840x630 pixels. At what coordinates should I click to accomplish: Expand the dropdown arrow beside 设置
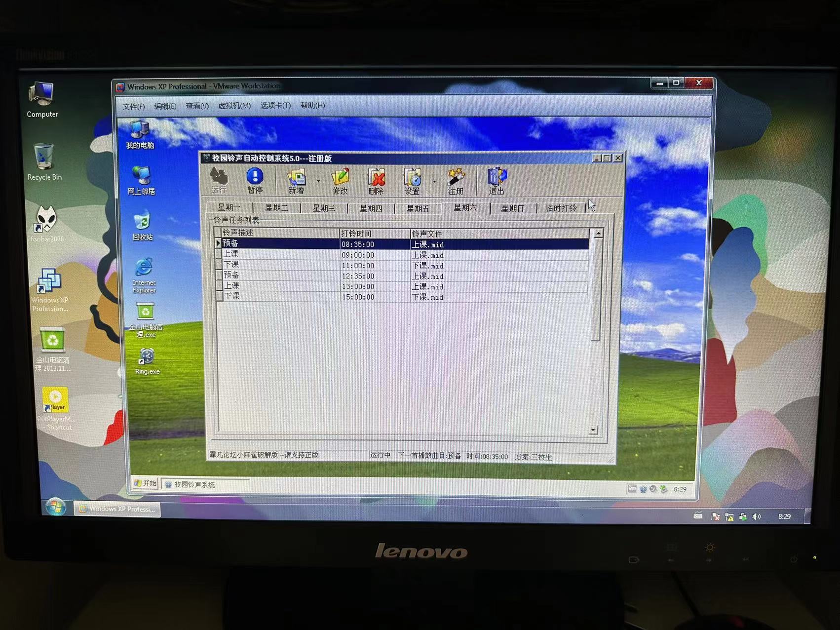point(434,181)
